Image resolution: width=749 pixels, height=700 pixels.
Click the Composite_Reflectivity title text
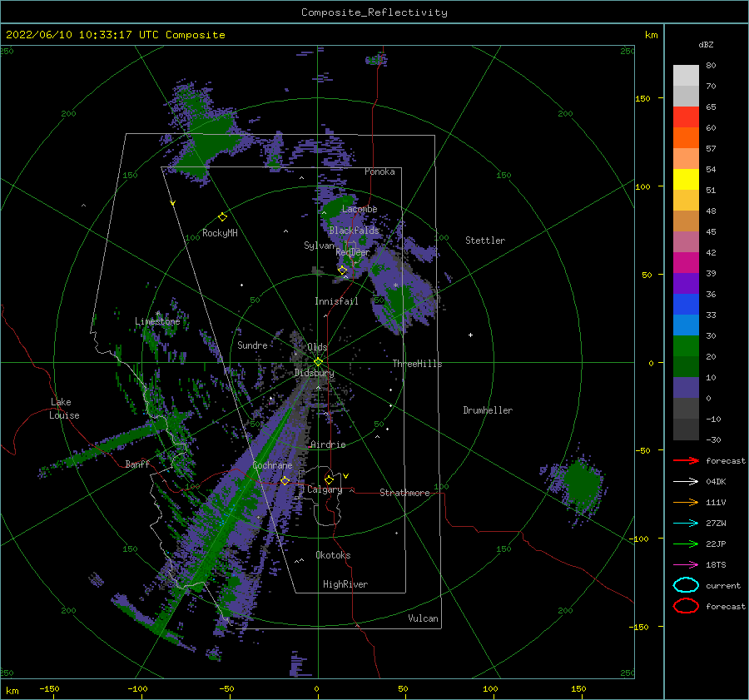(x=374, y=12)
